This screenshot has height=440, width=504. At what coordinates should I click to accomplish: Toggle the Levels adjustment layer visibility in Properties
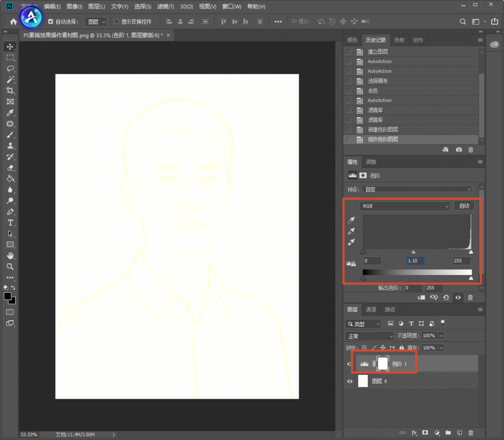tap(458, 298)
